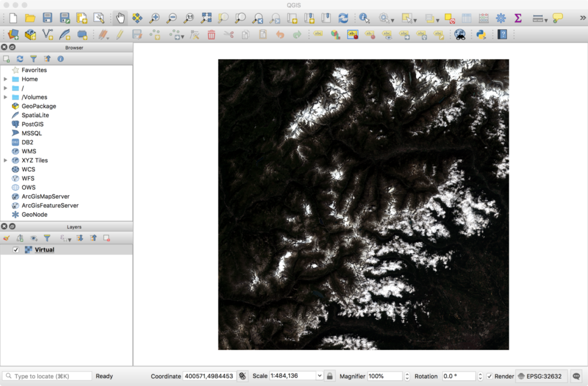
Task: Create a new SpatiaLite layer
Action: pos(64,34)
